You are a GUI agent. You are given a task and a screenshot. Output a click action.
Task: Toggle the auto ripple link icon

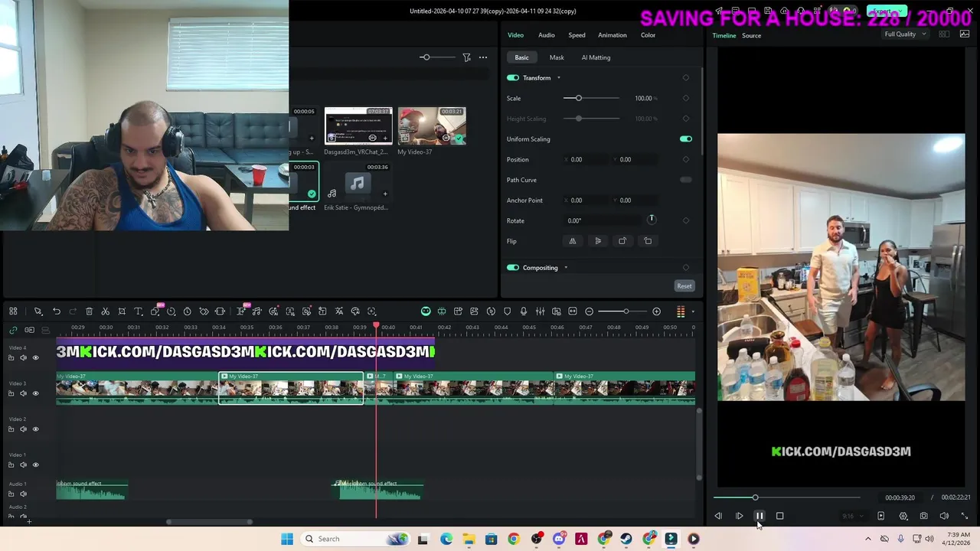(13, 330)
